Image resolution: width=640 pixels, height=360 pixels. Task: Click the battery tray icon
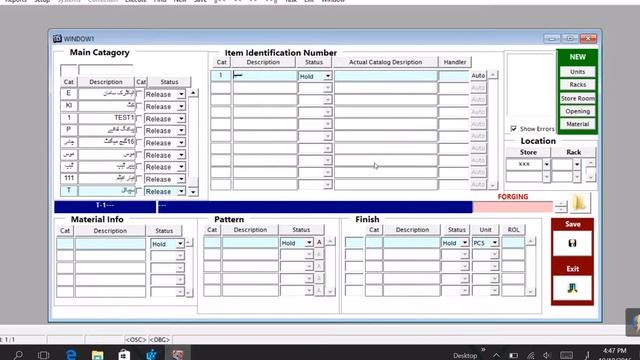pos(513,356)
